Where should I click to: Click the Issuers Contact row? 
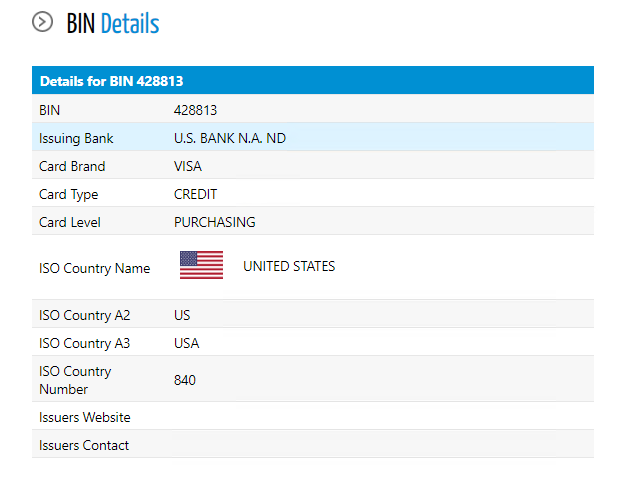(313, 444)
